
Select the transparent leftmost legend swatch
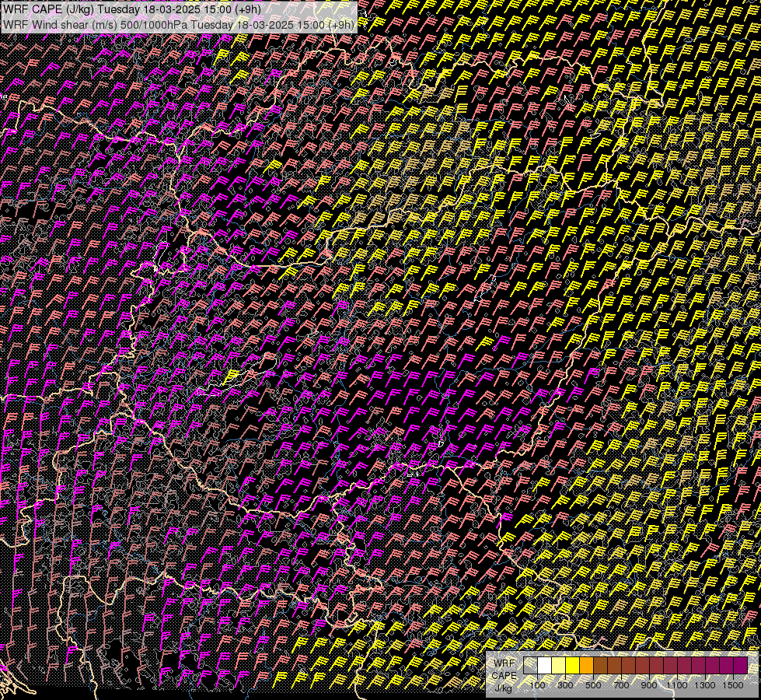530,665
